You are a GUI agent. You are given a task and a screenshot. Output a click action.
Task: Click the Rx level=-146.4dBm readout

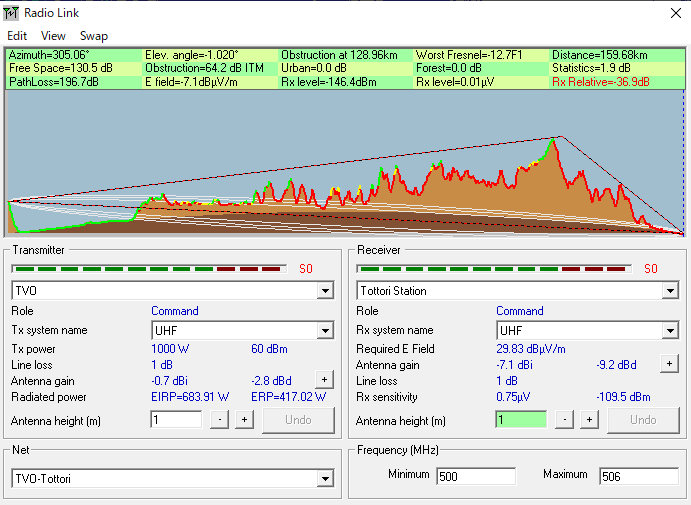point(329,82)
